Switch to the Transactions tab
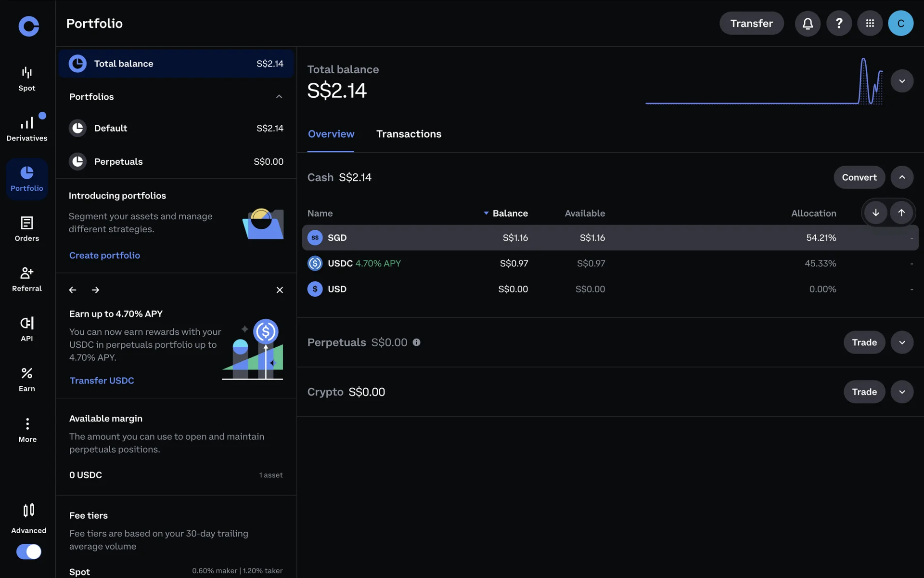 (x=409, y=134)
